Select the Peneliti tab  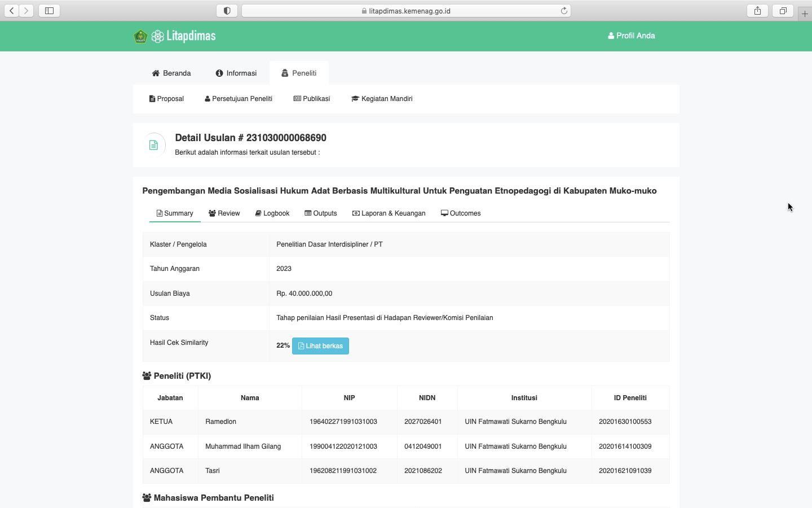click(x=299, y=73)
